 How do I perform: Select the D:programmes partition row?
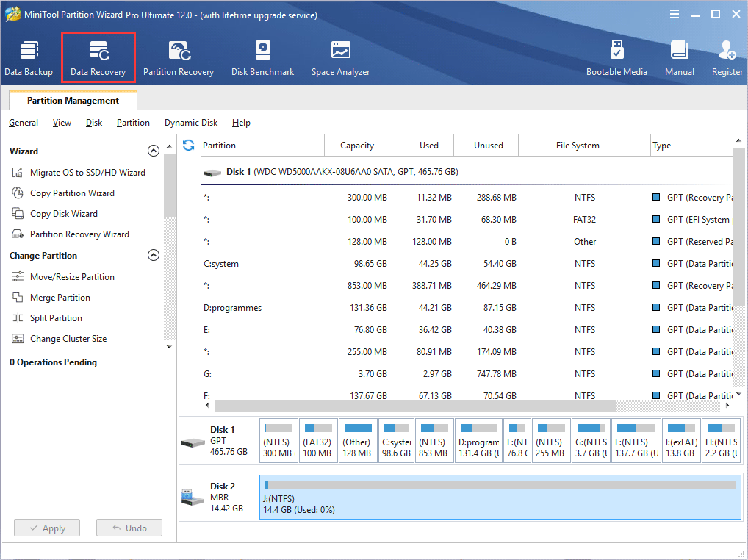click(467, 308)
